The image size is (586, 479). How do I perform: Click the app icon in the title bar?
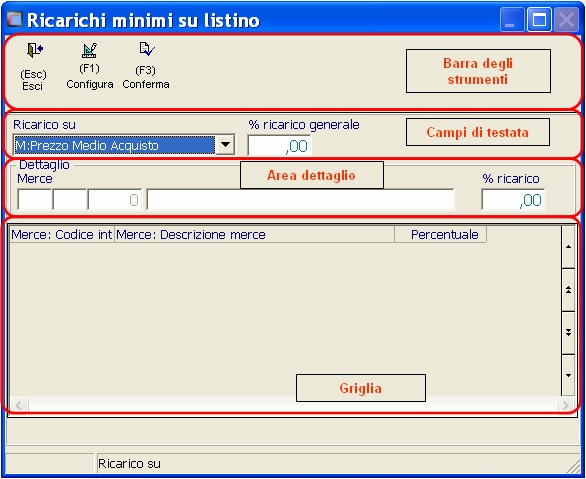click(x=15, y=19)
